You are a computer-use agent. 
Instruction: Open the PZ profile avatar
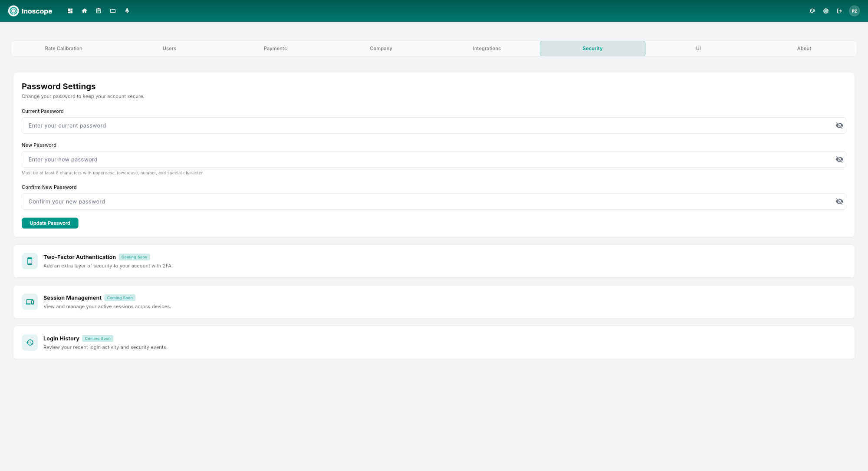(x=854, y=11)
